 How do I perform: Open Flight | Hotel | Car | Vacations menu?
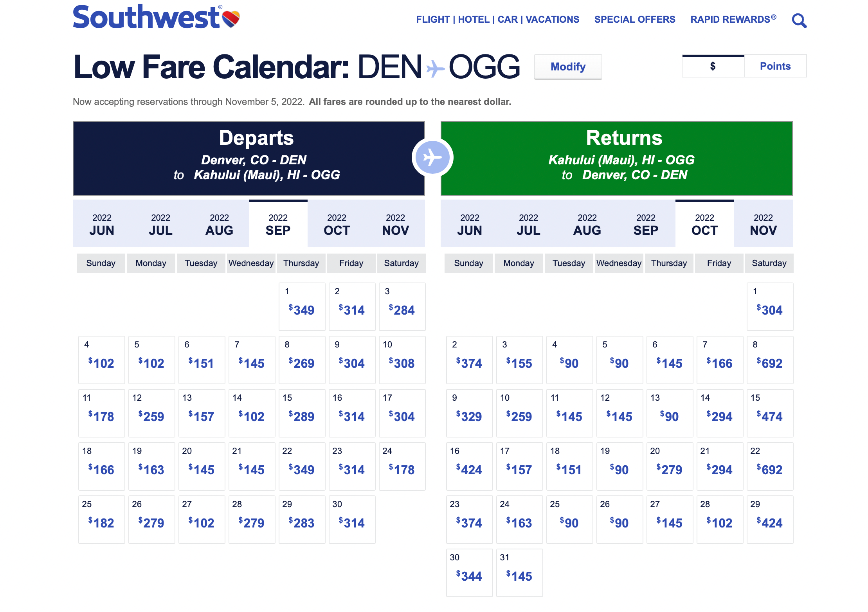(497, 20)
